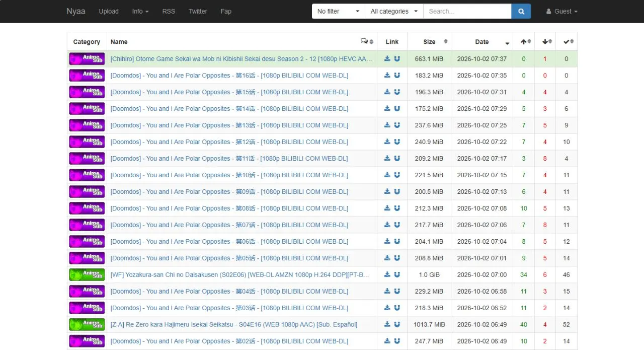Screen dimensions: 644x350
Task: Open magnet link for Polar Opposites 第15话
Action: 397,92
